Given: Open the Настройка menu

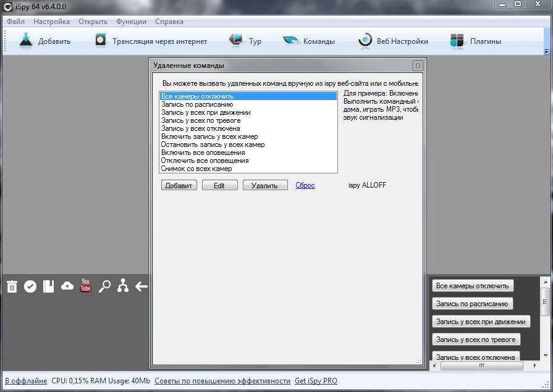Looking at the screenshot, I should (51, 22).
